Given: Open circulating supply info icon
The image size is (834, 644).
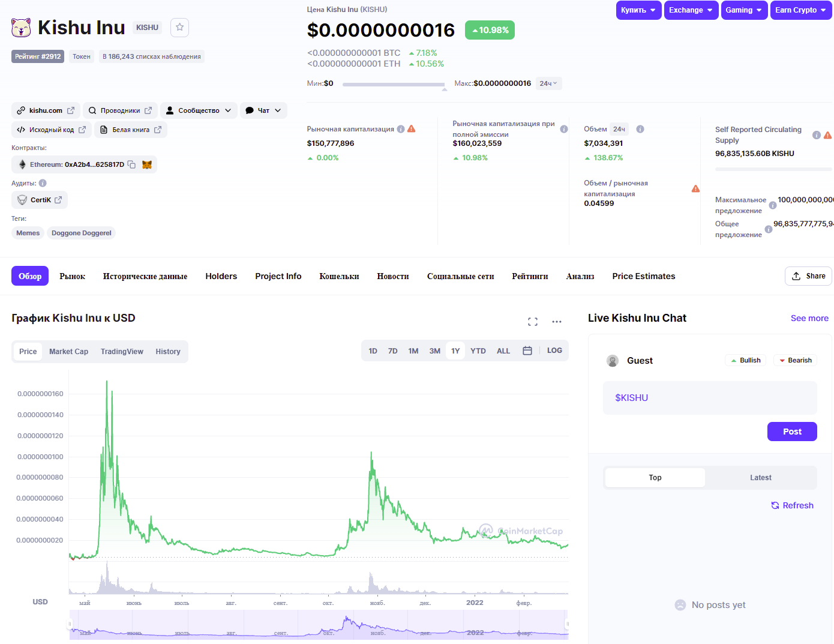Looking at the screenshot, I should point(817,135).
